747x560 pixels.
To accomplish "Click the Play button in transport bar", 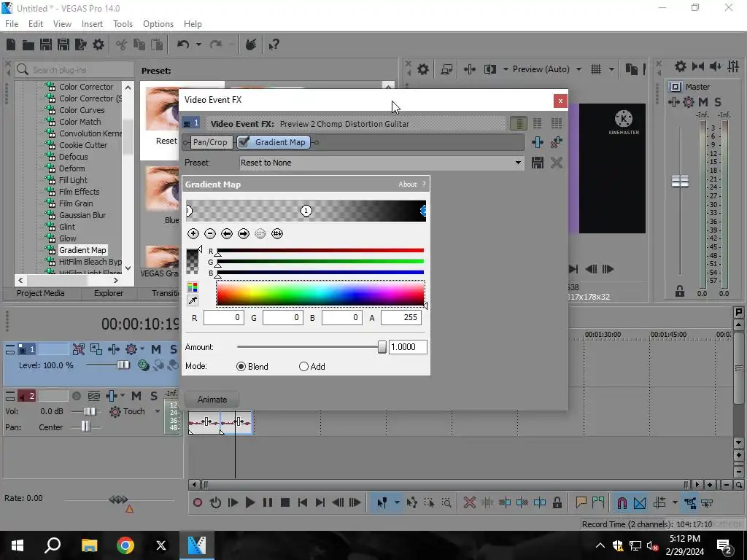I will (x=249, y=502).
